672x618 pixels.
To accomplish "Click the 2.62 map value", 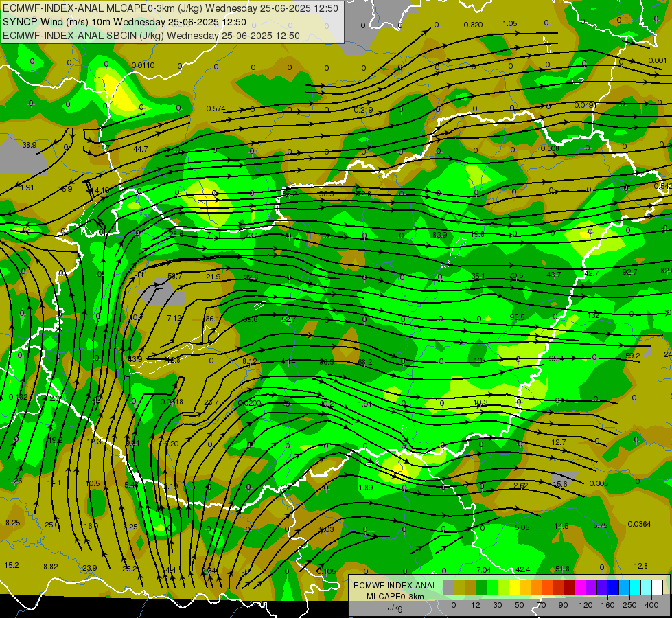I will coord(521,485).
